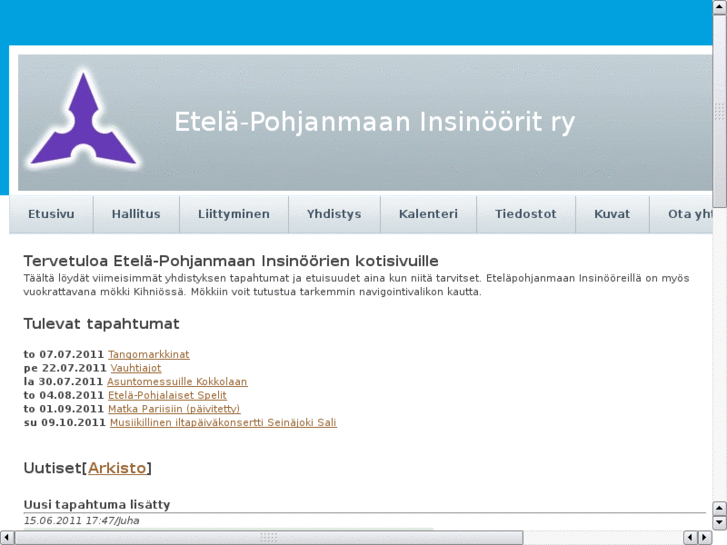Click the vertical scrollbar up arrow at top

coord(720,7)
